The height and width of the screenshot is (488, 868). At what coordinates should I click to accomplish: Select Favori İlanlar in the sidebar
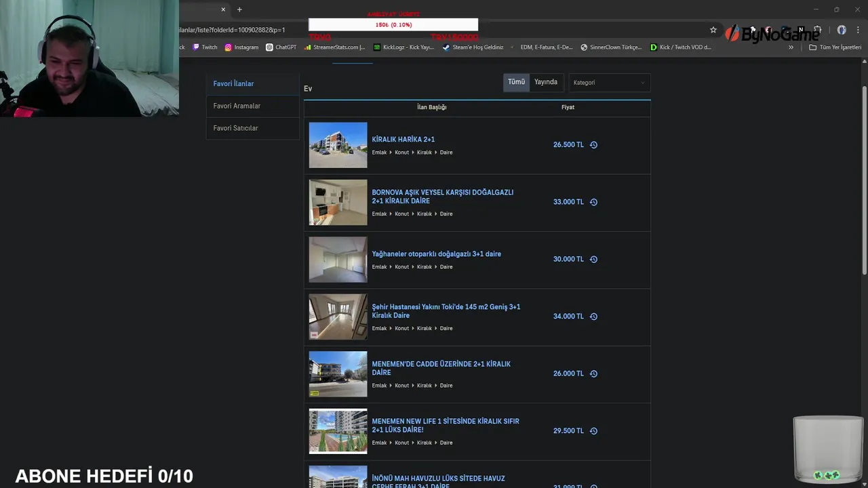coord(252,84)
